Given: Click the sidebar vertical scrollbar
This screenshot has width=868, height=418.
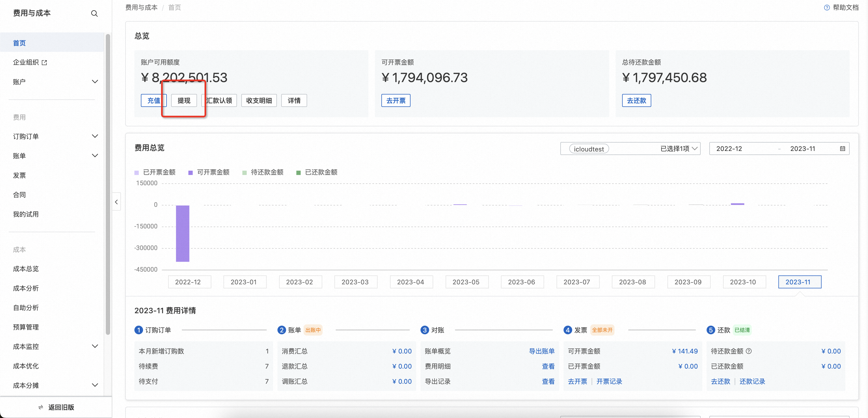Looking at the screenshot, I should point(108,184).
